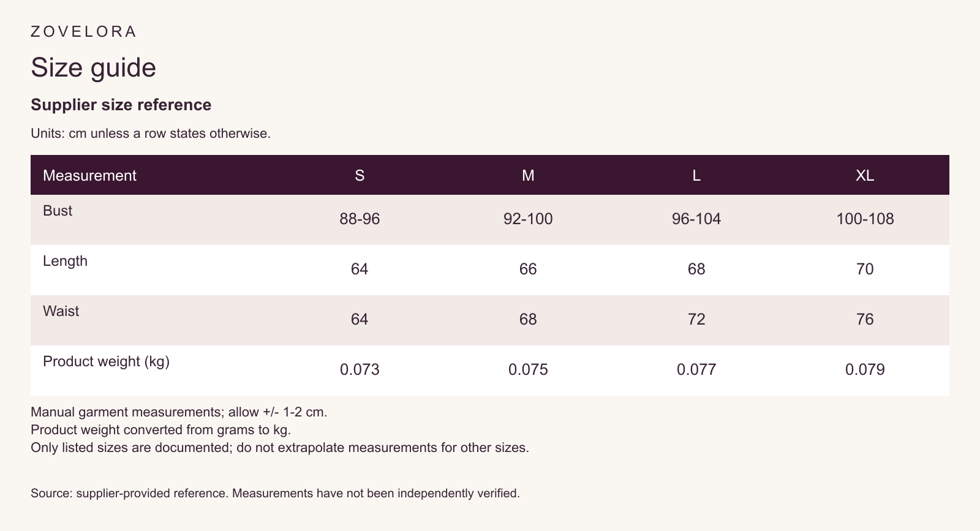Select the Waist row label
Image resolution: width=980 pixels, height=531 pixels.
61,311
